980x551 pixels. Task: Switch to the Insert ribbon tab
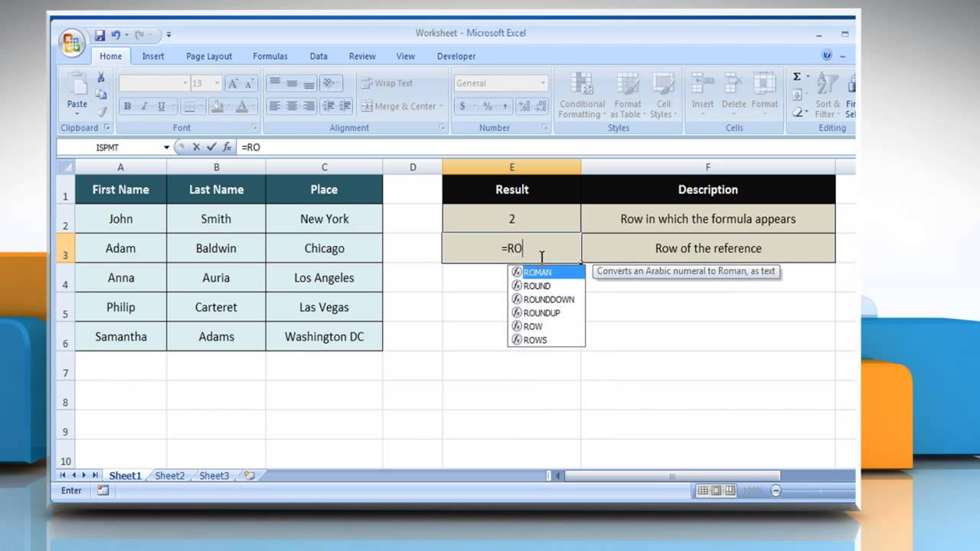pos(153,56)
